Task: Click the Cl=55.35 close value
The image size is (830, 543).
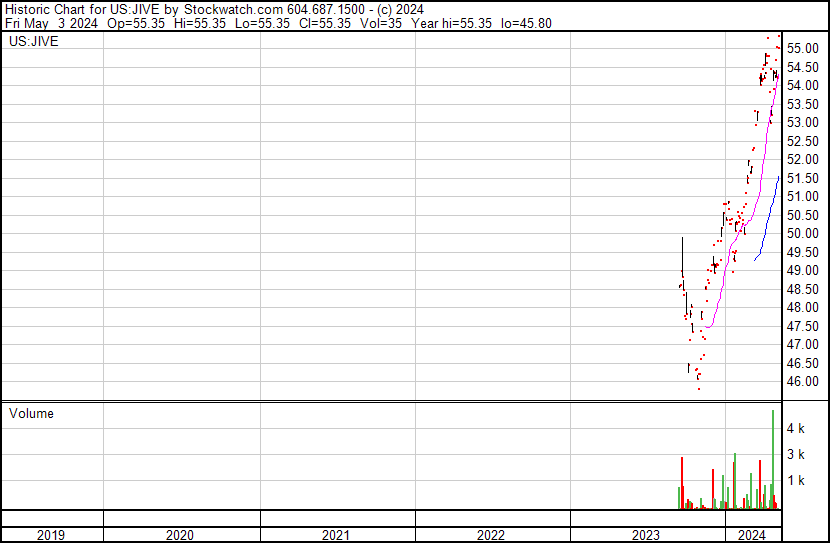Action: point(325,23)
